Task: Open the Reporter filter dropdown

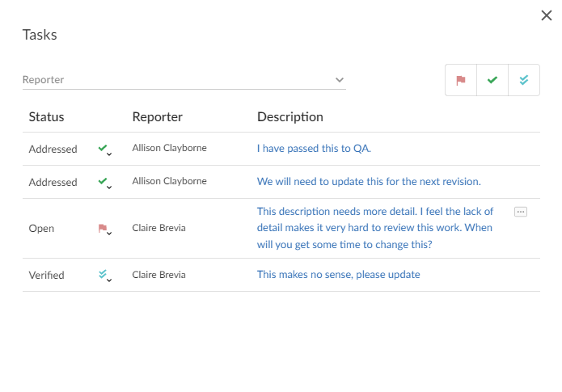Action: click(340, 80)
